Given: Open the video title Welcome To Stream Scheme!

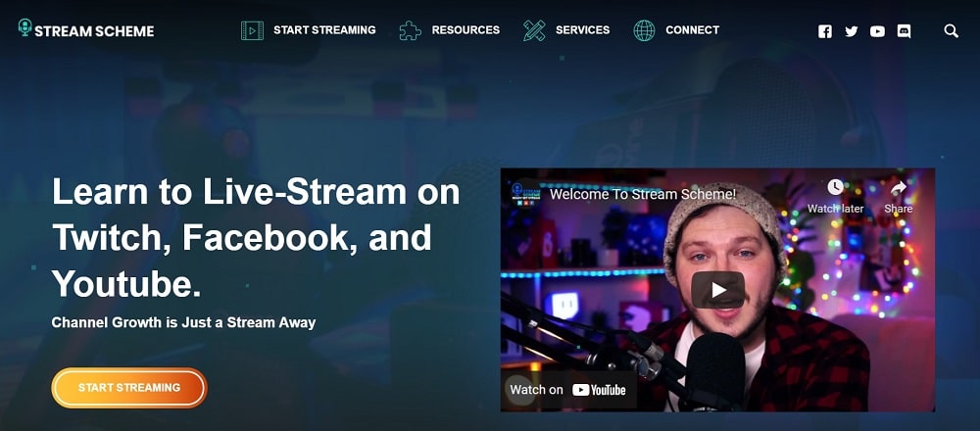Looking at the screenshot, I should coord(643,194).
